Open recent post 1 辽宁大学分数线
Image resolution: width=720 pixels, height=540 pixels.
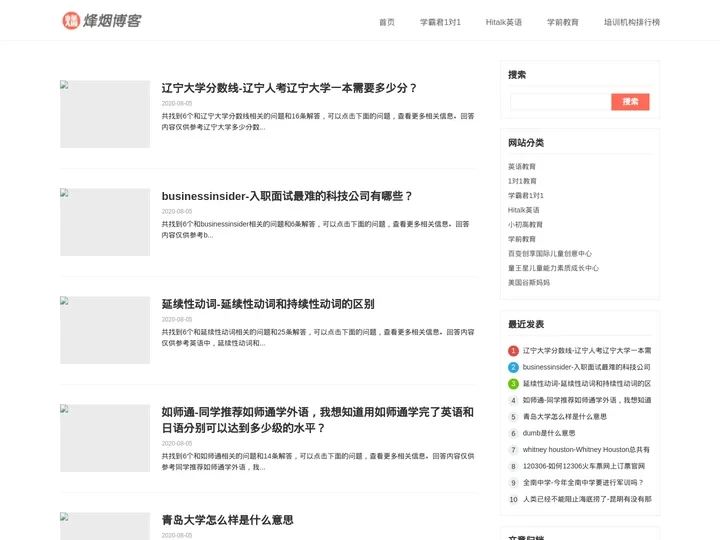tap(587, 351)
